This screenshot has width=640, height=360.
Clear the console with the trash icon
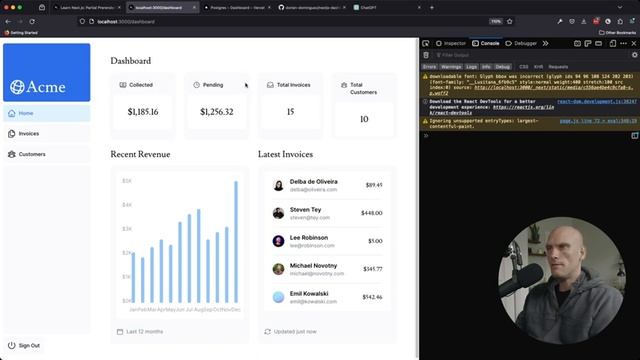point(426,55)
